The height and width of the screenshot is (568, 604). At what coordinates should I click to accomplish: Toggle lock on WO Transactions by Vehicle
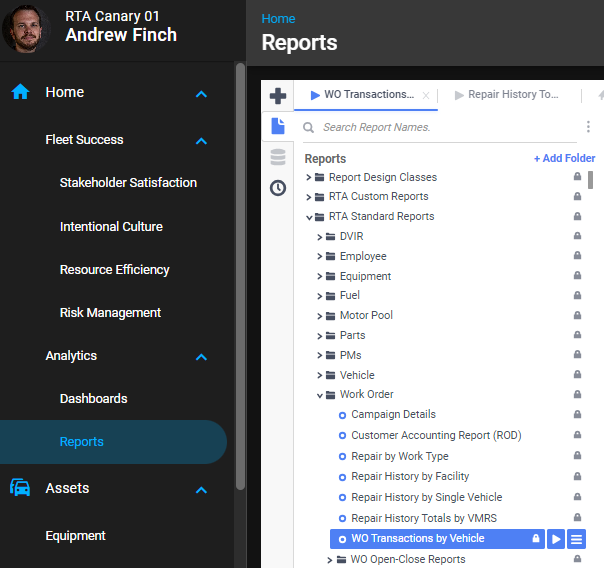point(536,539)
